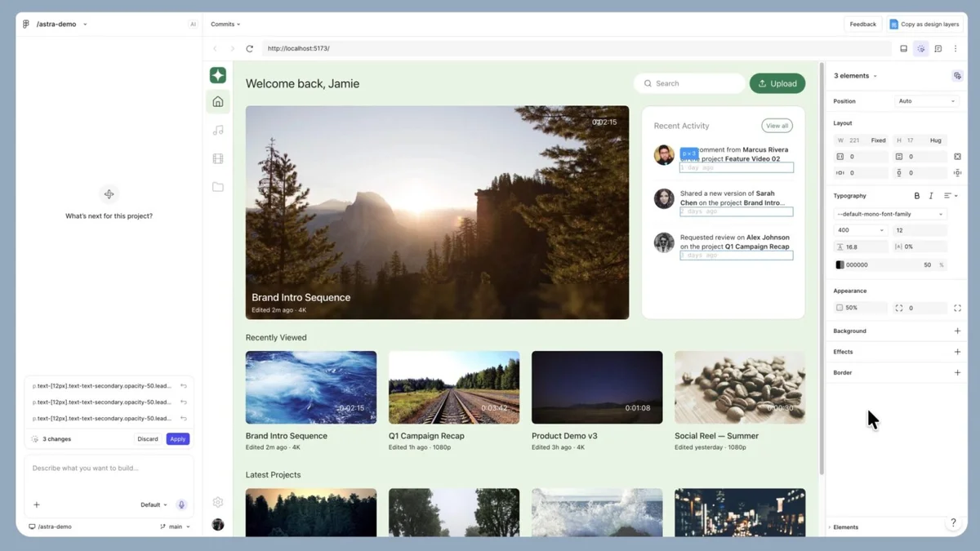The image size is (980, 551).
Task: Toggle individual padding icon in Layout
Action: click(957, 157)
